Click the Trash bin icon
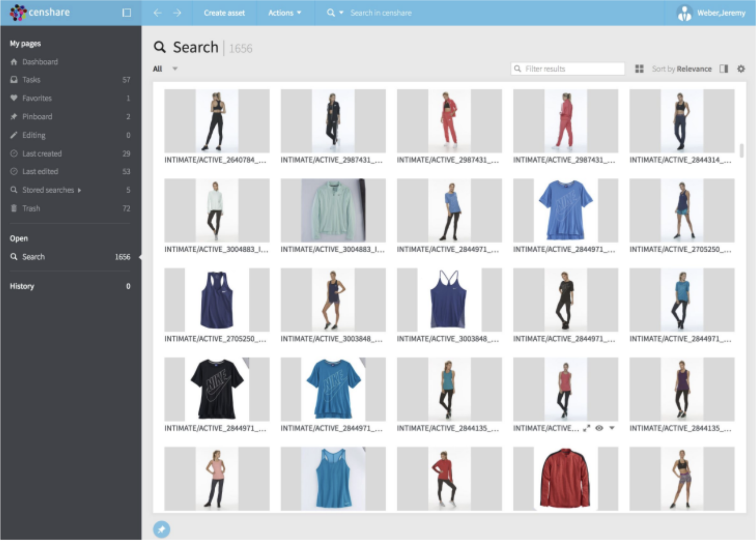Image resolution: width=756 pixels, height=541 pixels. click(x=14, y=208)
